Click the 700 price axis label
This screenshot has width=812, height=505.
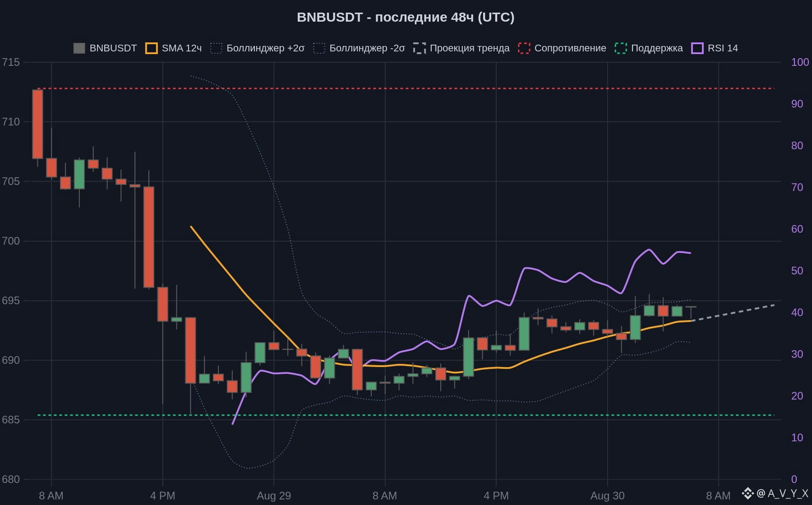pyautogui.click(x=11, y=241)
